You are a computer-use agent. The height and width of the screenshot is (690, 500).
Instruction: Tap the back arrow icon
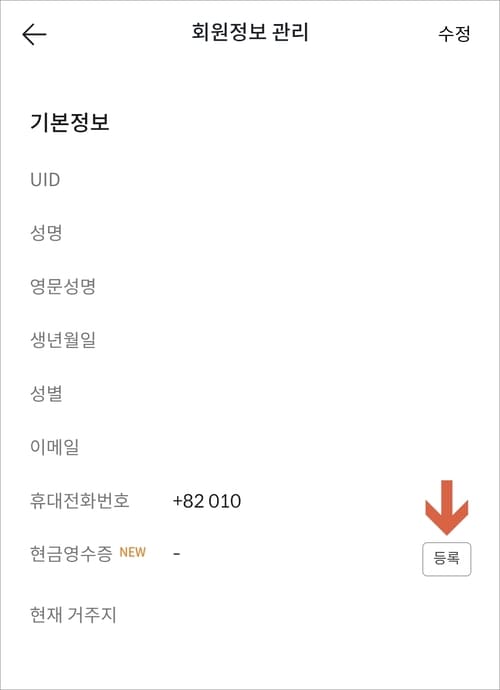coord(34,34)
